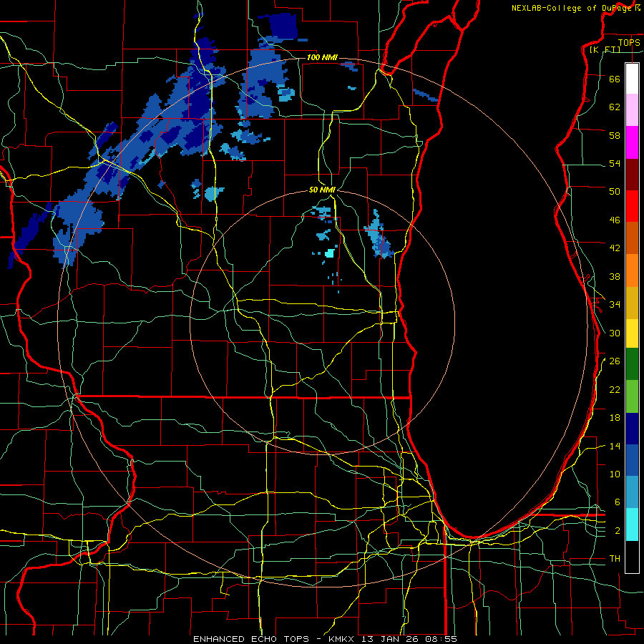Click the legend value 30
Screen dimensions: 644x644
[x=615, y=333]
